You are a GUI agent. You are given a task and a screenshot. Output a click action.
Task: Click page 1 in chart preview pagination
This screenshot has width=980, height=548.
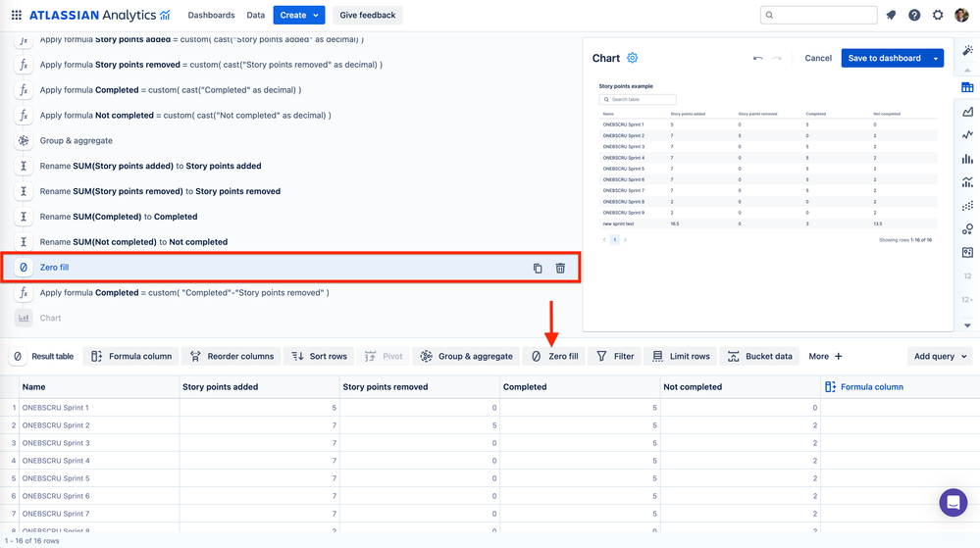pos(614,240)
